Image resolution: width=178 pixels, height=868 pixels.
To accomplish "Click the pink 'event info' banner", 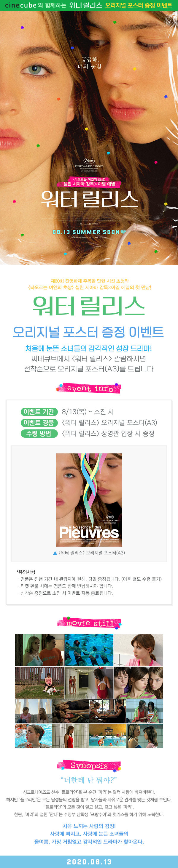I will 89,388.
